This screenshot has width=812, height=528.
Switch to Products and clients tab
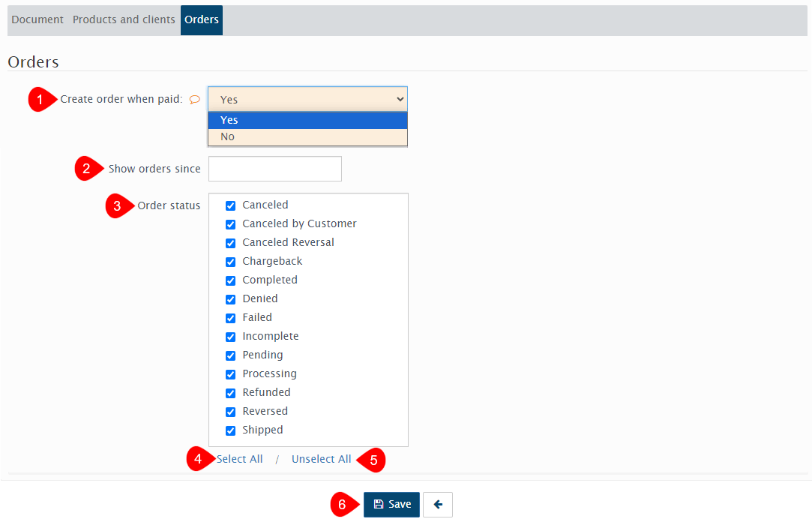pyautogui.click(x=124, y=19)
